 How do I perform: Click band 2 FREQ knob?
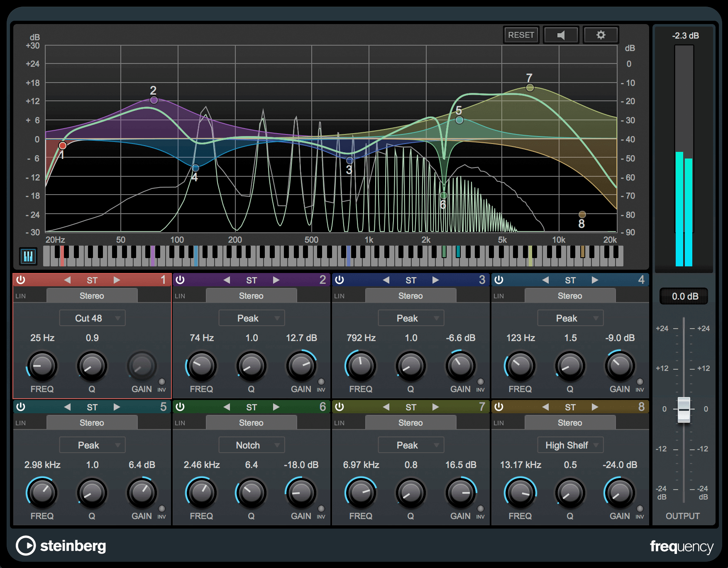[x=202, y=366]
